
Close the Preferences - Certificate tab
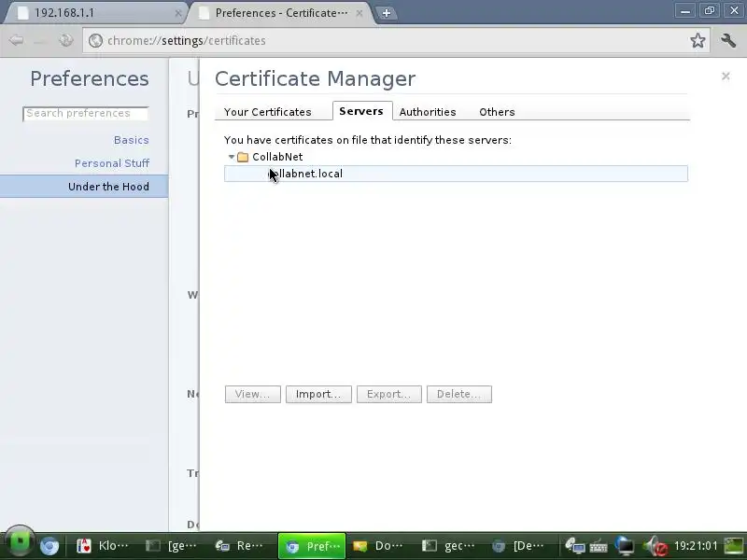[x=359, y=13]
